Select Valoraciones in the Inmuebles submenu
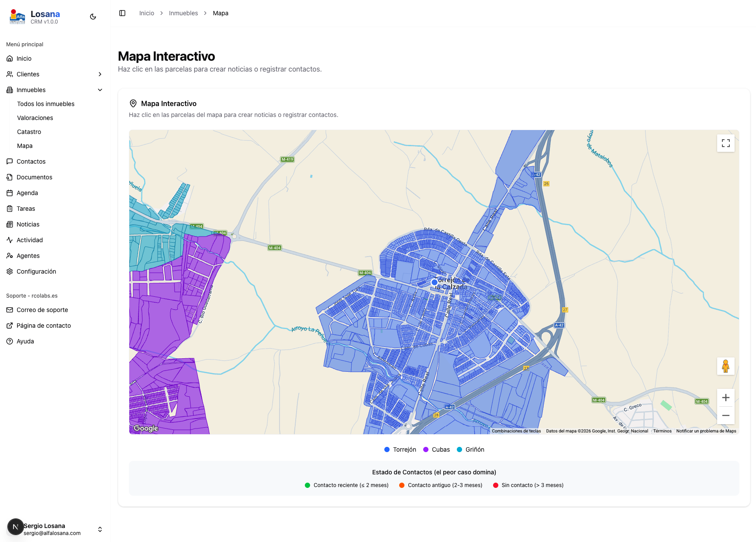This screenshot has width=756, height=542. click(x=35, y=117)
